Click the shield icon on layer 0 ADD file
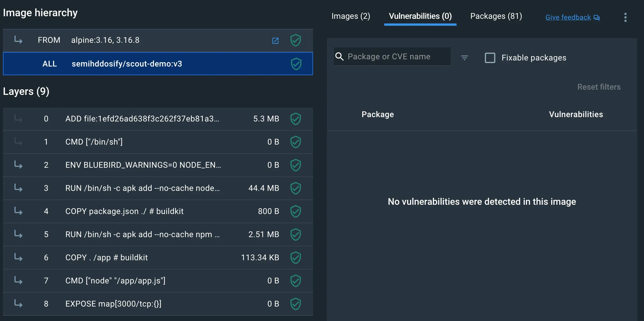Viewport: 644px width, 321px height. point(296,119)
